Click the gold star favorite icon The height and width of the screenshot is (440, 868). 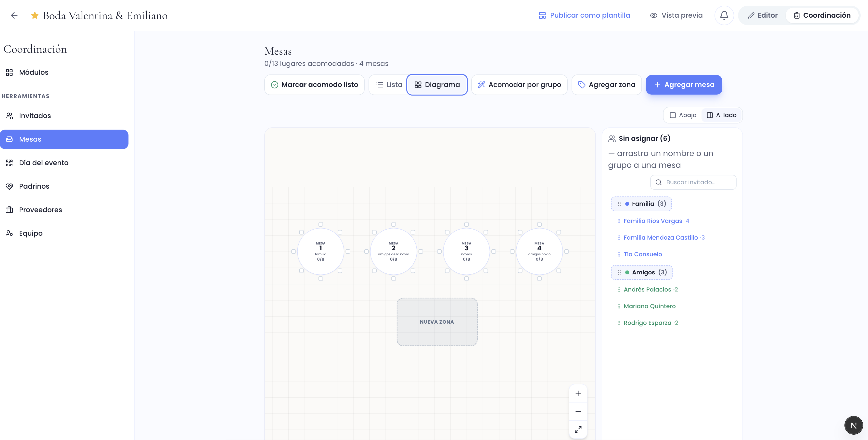tap(34, 15)
